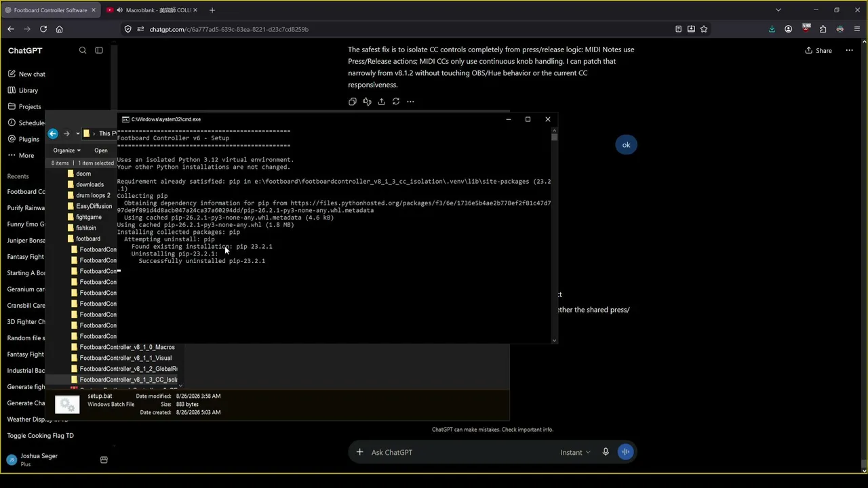Open the extension with 598 badge
Image resolution: width=868 pixels, height=488 pixels.
tap(806, 29)
